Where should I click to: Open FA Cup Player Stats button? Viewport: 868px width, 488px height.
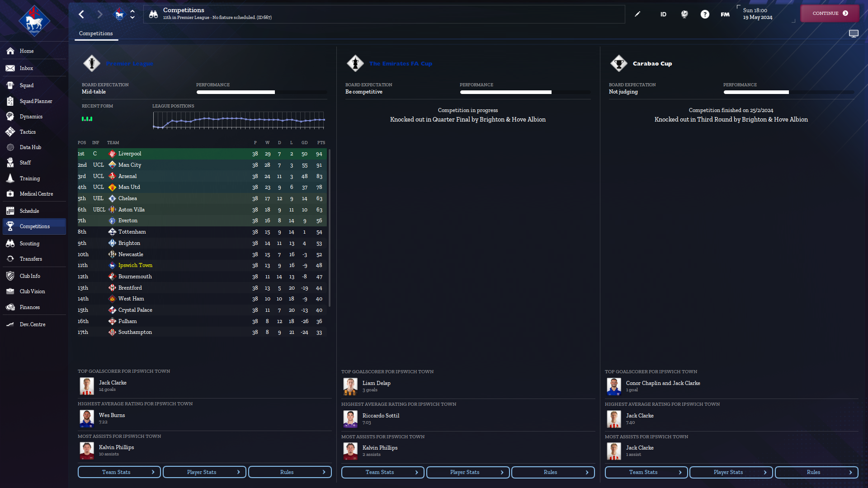[x=468, y=472]
